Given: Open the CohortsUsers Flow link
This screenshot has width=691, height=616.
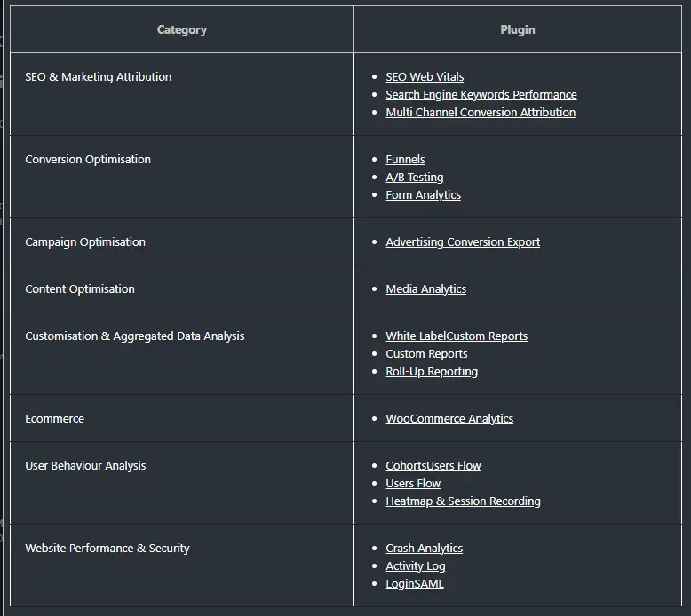Looking at the screenshot, I should [433, 465].
